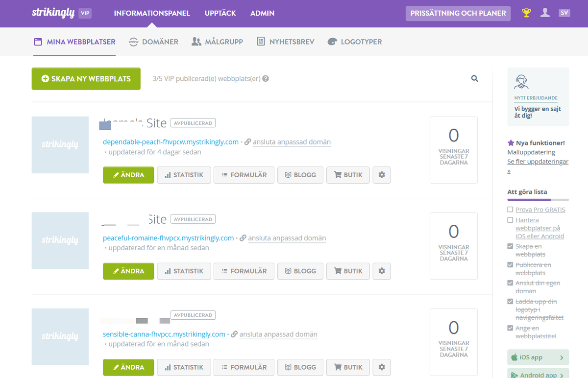Open Blogg for dependable-peach site

click(300, 175)
